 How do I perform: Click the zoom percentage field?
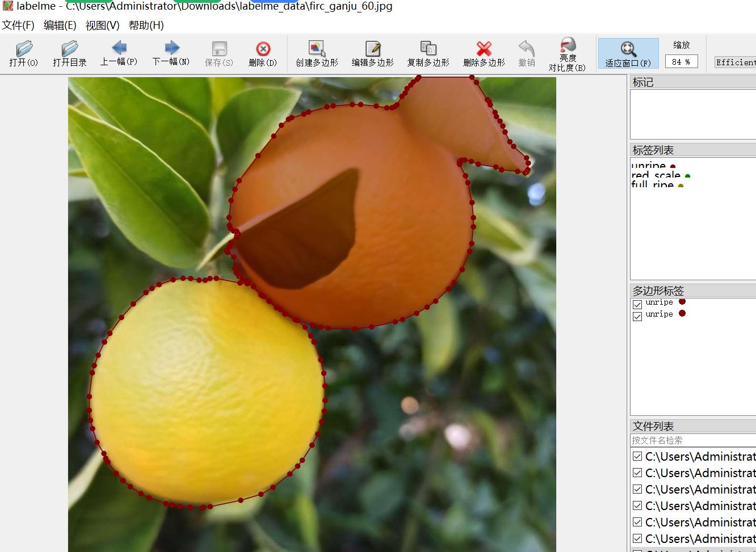[681, 61]
